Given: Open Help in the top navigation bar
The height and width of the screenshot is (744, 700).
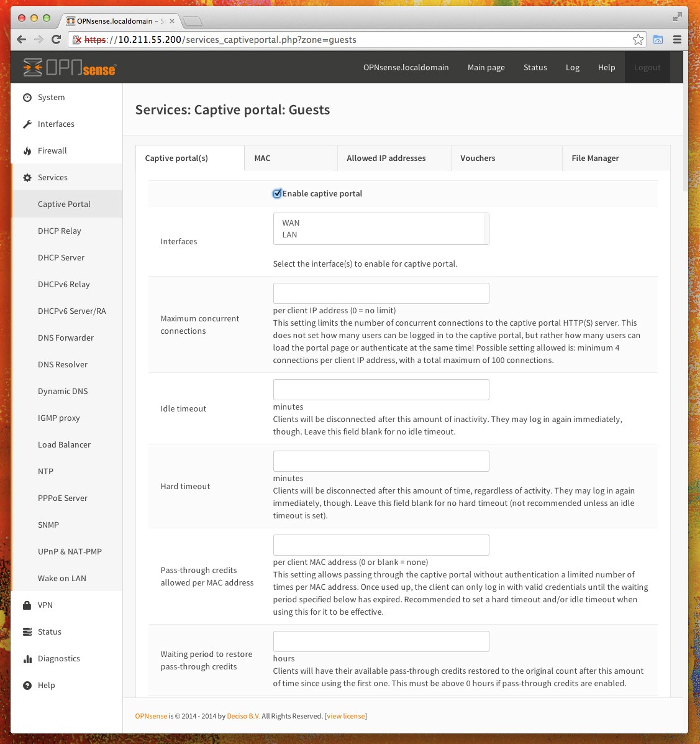Looking at the screenshot, I should coord(606,67).
